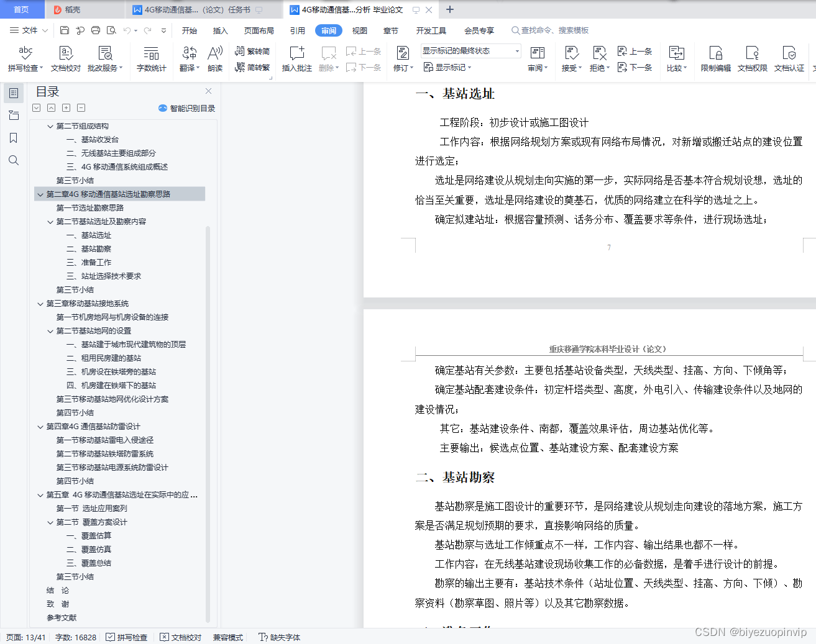Screen dimensions: 816x644
Task: Start read aloud (朗读)
Action: [215, 59]
